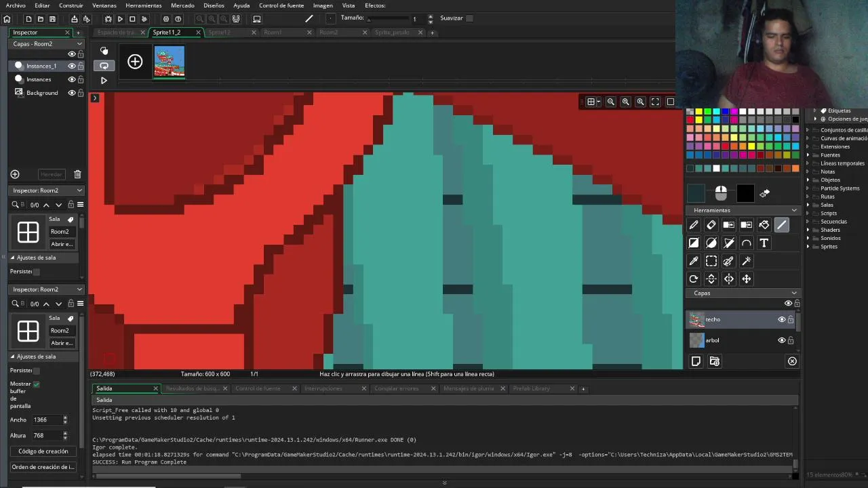Image resolution: width=868 pixels, height=488 pixels.
Task: Open the Imagen menu
Action: (x=323, y=5)
